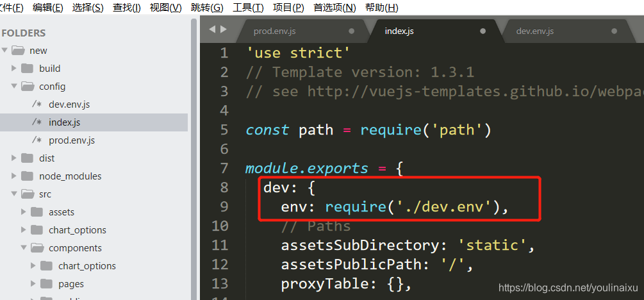The image size is (644, 300).
Task: Open the 视图(V) menu
Action: point(165,8)
